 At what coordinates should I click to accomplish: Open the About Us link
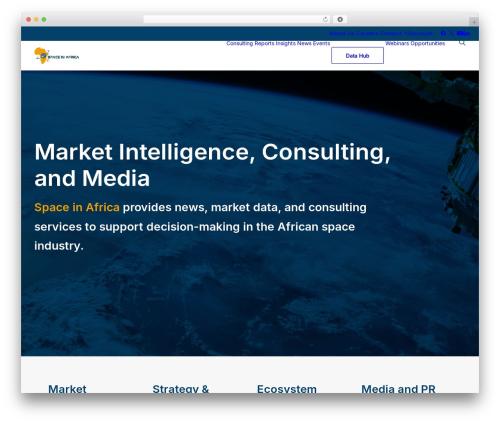341,33
